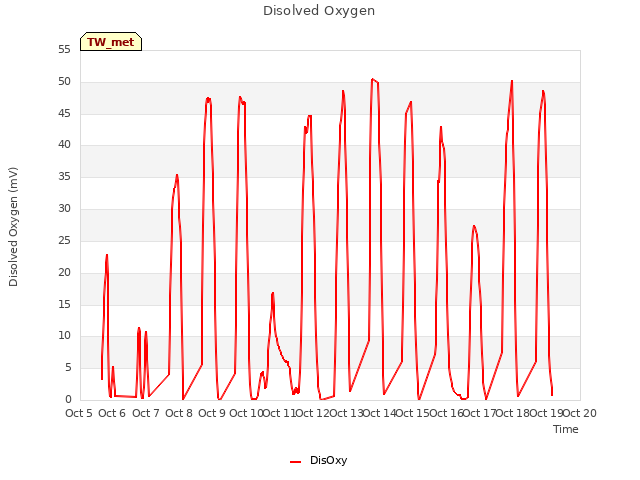Click the 35 mV peak near Oct 8
640x480 pixels.
(x=177, y=175)
